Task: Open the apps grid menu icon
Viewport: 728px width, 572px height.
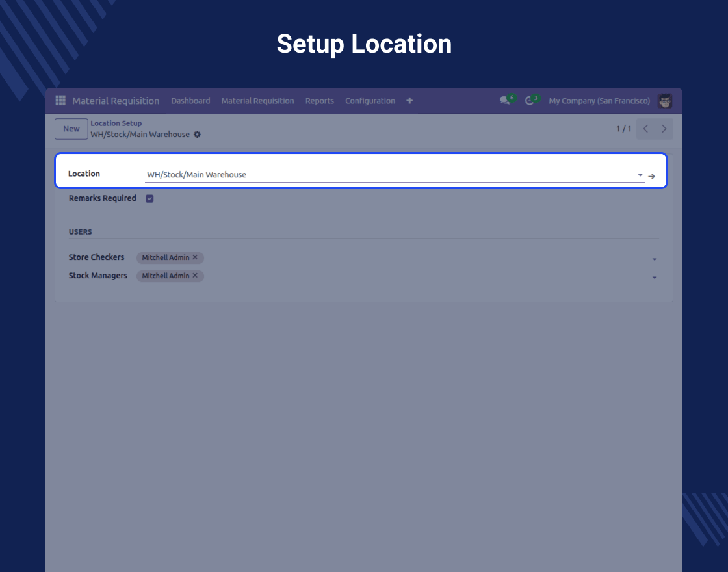Action: click(x=60, y=101)
